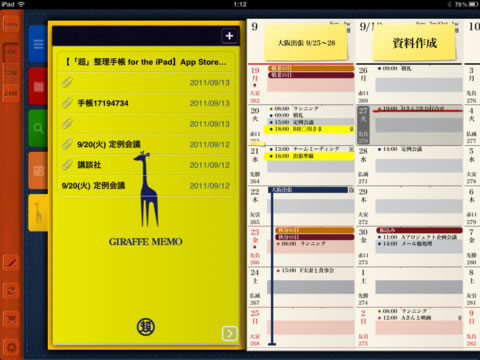Open the 14:00 定例会議 event on the 28th

click(x=400, y=149)
